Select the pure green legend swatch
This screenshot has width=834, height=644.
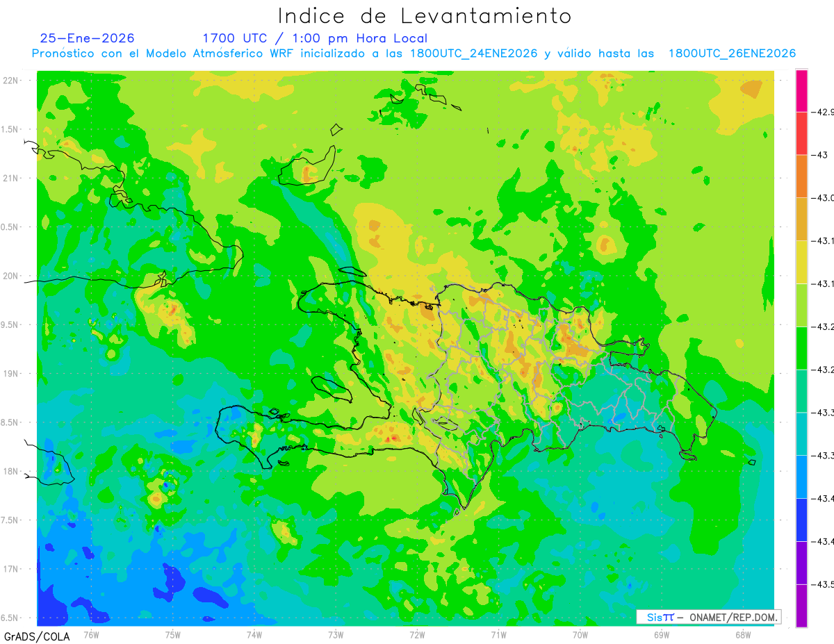click(801, 348)
